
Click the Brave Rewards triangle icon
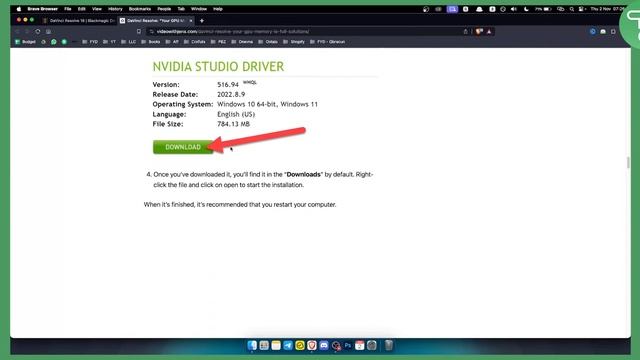(489, 31)
